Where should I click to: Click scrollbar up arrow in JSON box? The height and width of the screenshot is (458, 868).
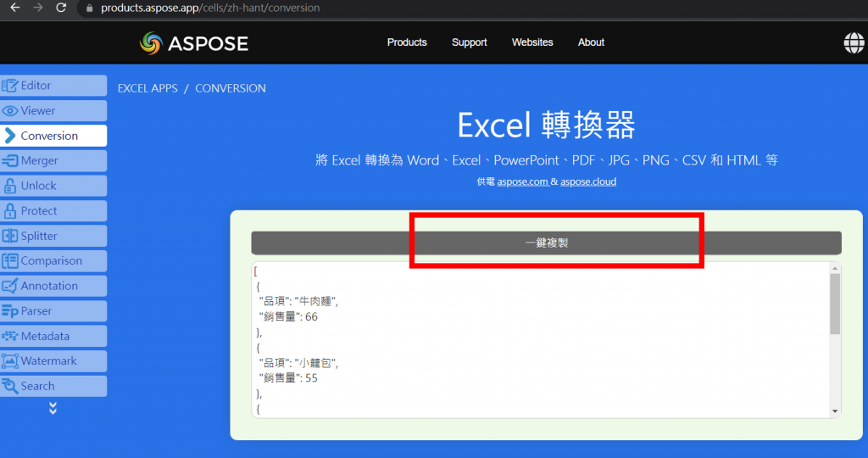coord(835,268)
